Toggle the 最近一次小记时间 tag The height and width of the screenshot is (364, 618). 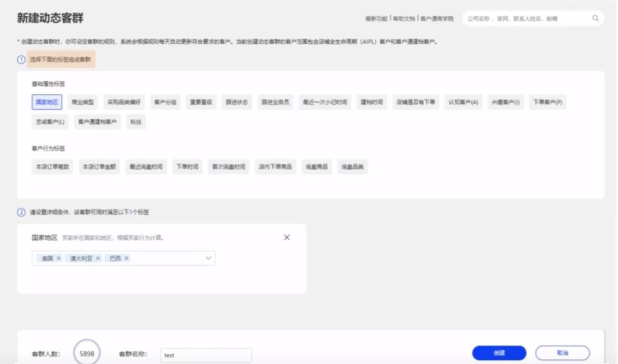click(x=325, y=102)
